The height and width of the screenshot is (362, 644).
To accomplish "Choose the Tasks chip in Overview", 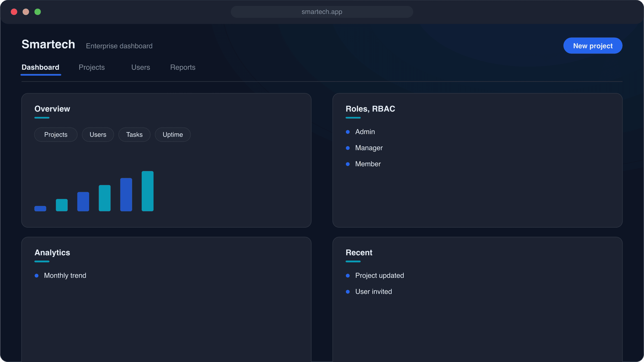I will click(134, 135).
